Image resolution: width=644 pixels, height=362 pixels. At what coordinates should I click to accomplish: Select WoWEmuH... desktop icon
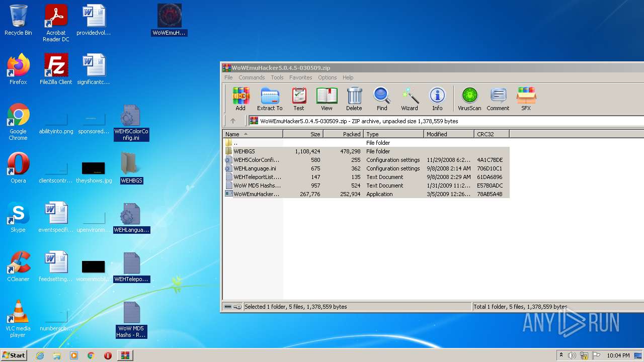169,20
